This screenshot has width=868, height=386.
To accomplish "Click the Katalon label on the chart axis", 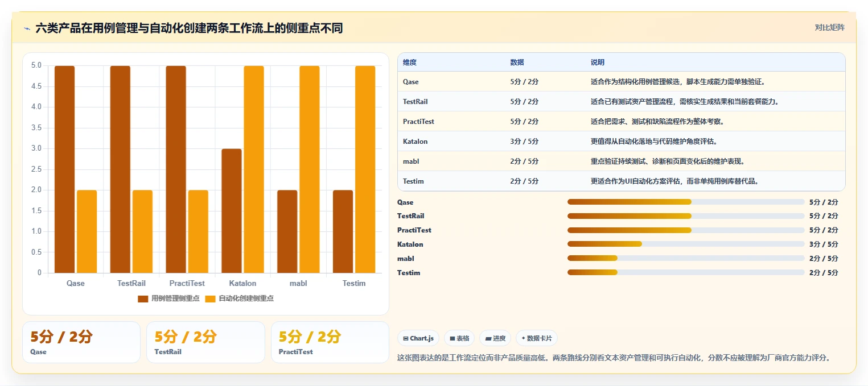I will coord(243,283).
